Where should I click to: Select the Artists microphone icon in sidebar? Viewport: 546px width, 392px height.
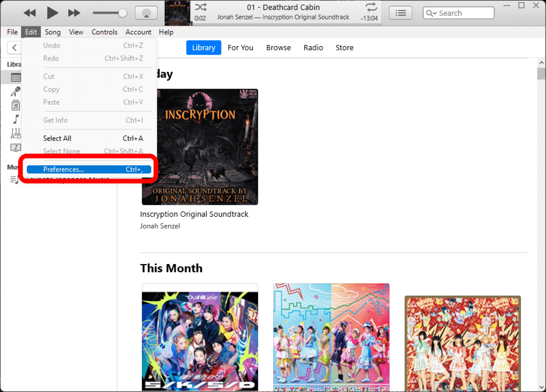click(x=15, y=92)
